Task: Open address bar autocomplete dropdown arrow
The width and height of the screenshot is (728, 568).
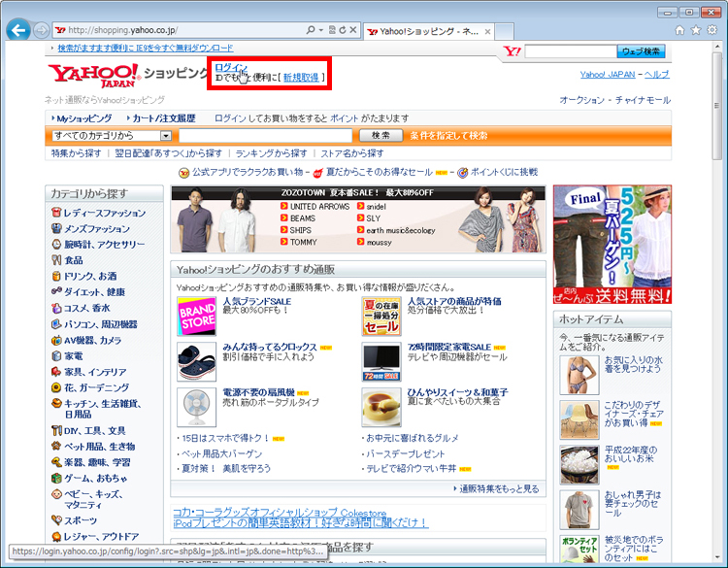Action: (321, 30)
